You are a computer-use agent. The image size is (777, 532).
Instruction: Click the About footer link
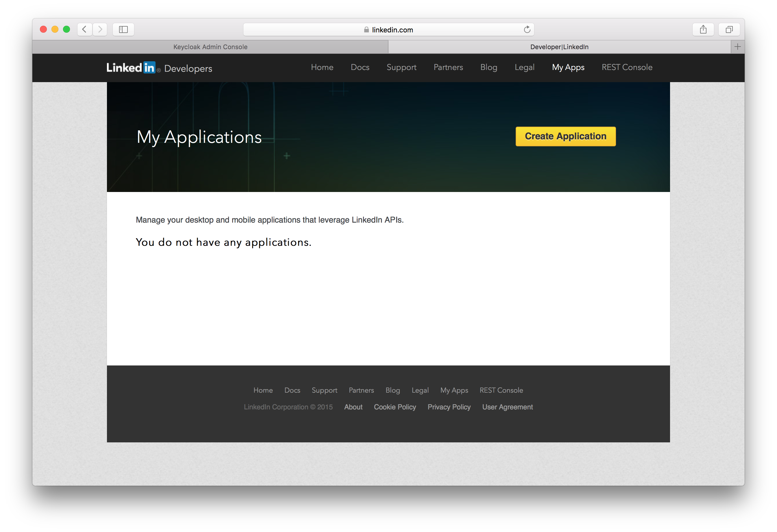click(x=353, y=407)
